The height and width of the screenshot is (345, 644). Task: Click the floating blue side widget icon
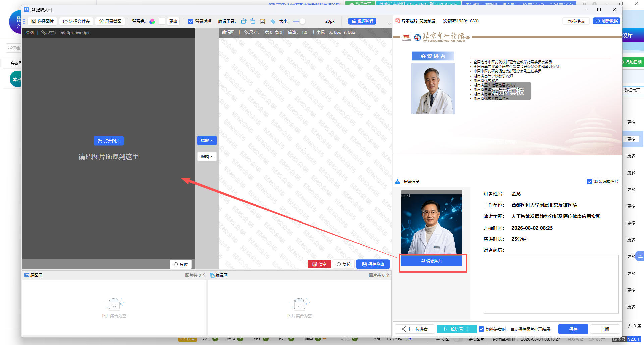click(640, 256)
